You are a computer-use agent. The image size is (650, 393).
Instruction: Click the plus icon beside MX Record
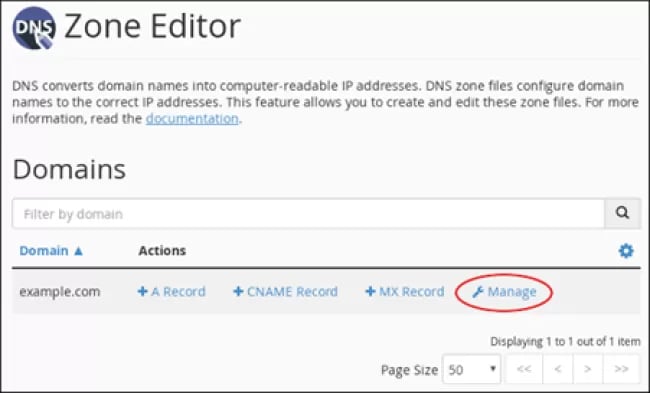[x=370, y=291]
